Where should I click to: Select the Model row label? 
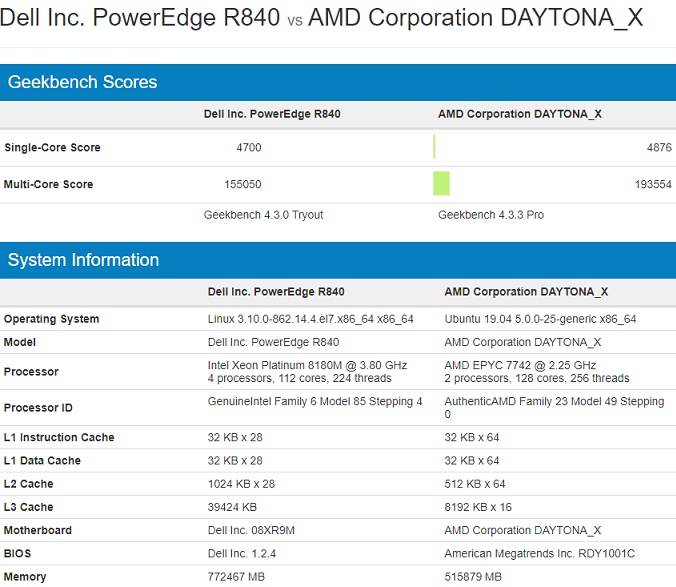point(20,342)
